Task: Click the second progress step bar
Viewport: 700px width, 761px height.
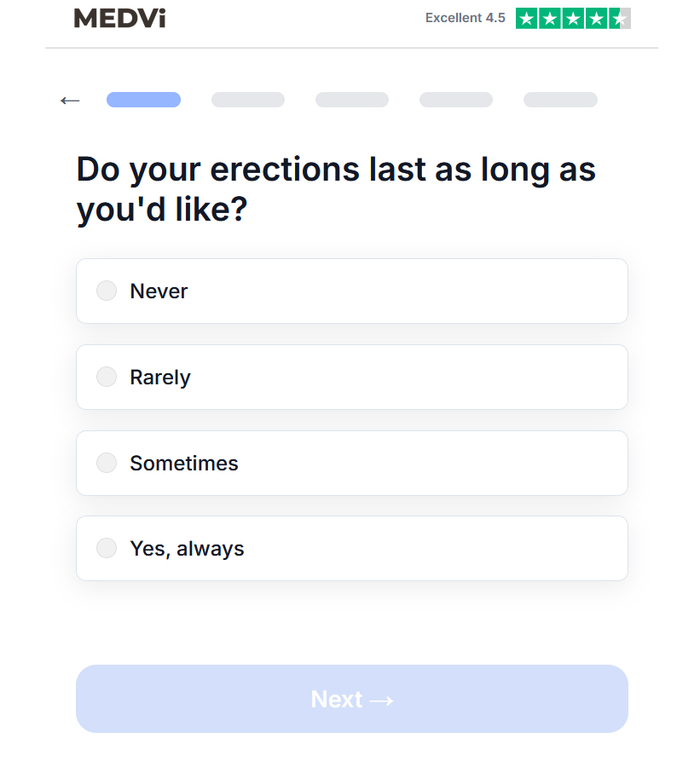Action: click(x=248, y=100)
